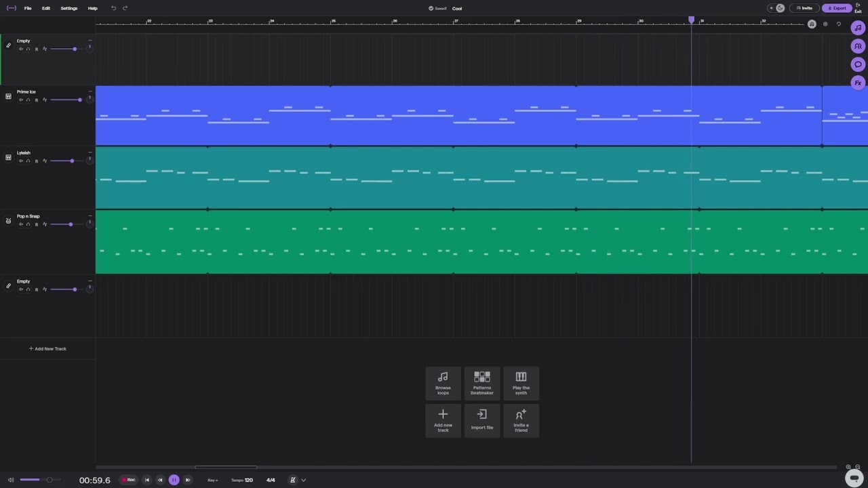Open the collaborators panel icon
The image size is (868, 488).
(858, 46)
